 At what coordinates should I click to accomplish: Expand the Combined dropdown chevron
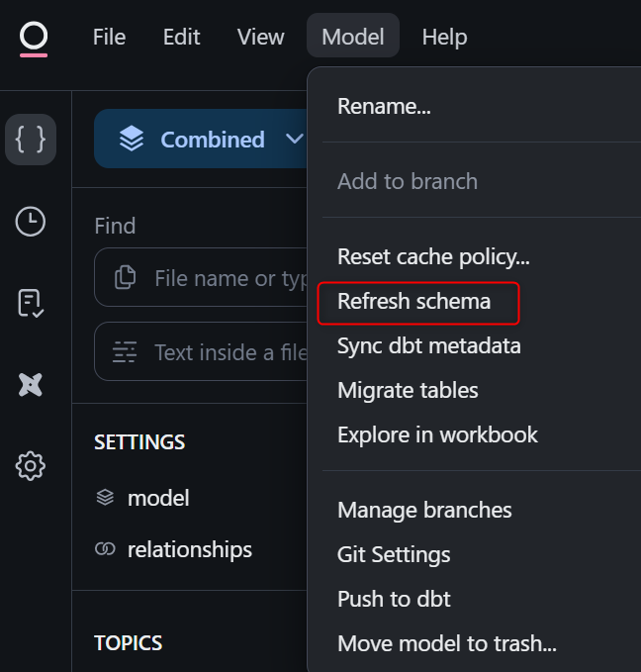(294, 140)
